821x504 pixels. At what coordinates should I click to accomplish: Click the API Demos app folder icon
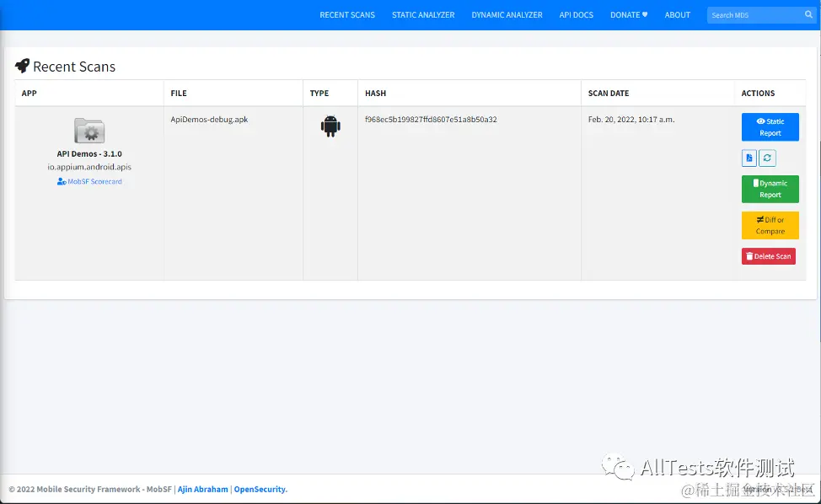point(89,131)
